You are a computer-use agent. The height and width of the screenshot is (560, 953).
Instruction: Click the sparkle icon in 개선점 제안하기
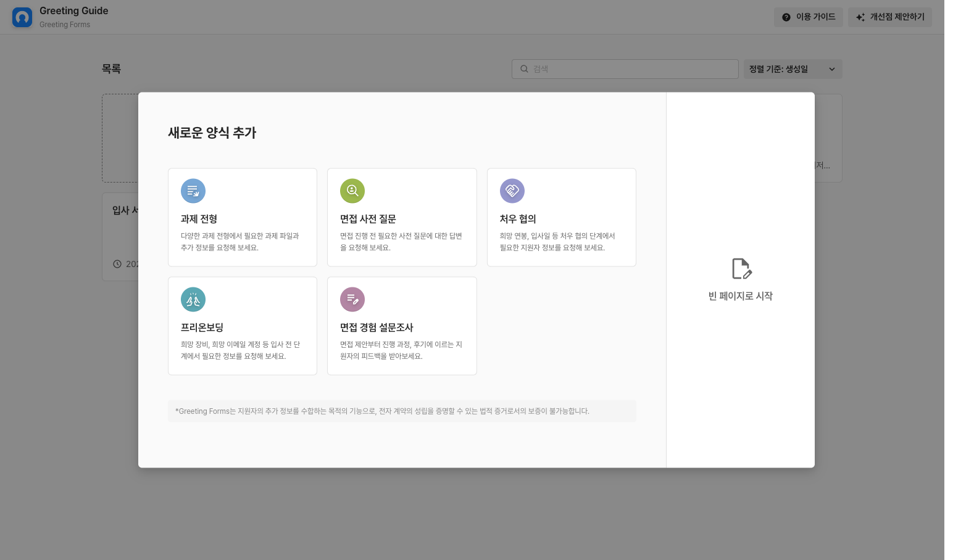(860, 17)
